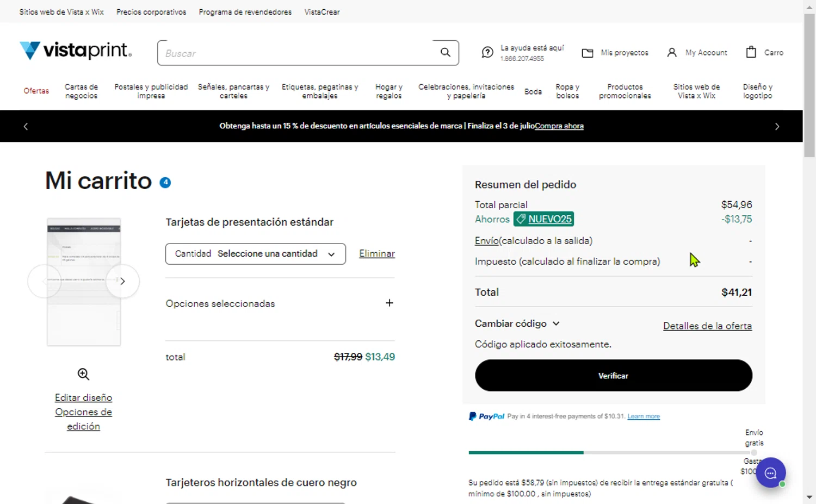The width and height of the screenshot is (816, 504).
Task: Open the Mis proyectos folder icon
Action: coord(588,53)
